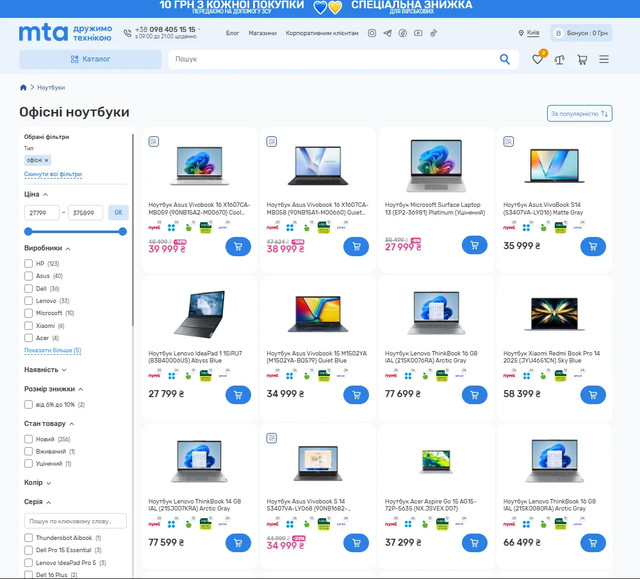Image resolution: width=640 pixels, height=579 pixels.
Task: Click series keyword search field
Action: point(76,521)
